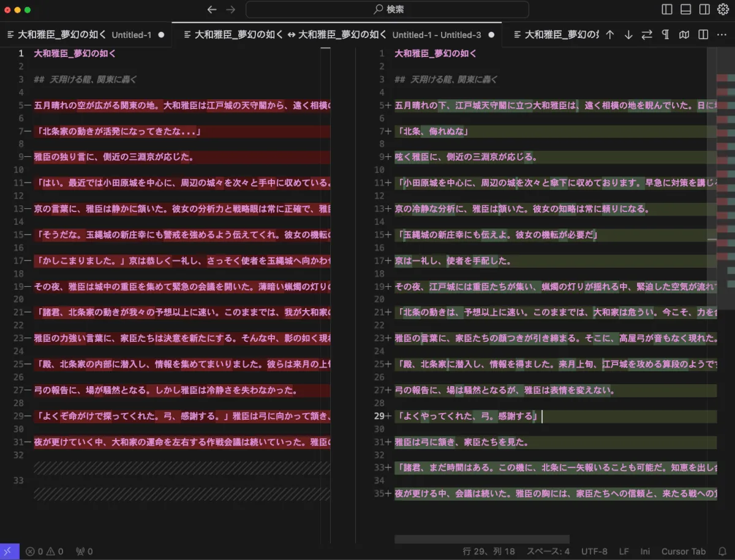Click the Cursor Tab status button
The width and height of the screenshot is (735, 560).
click(684, 551)
